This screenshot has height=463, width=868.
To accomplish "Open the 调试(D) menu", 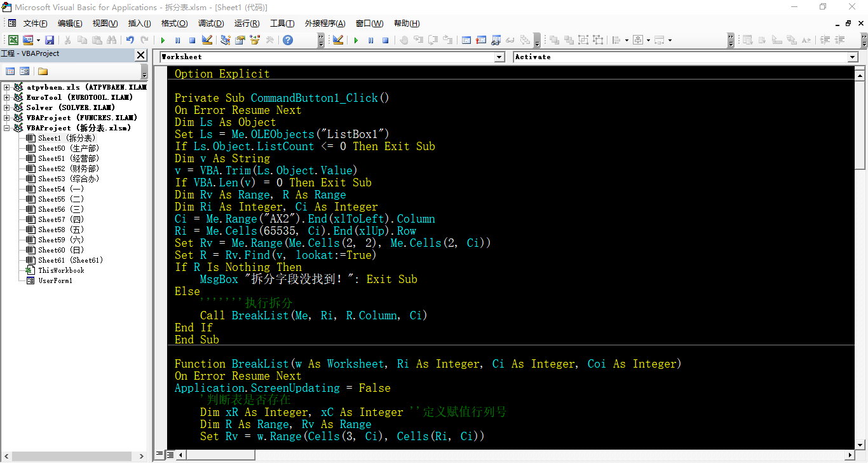I will click(211, 24).
